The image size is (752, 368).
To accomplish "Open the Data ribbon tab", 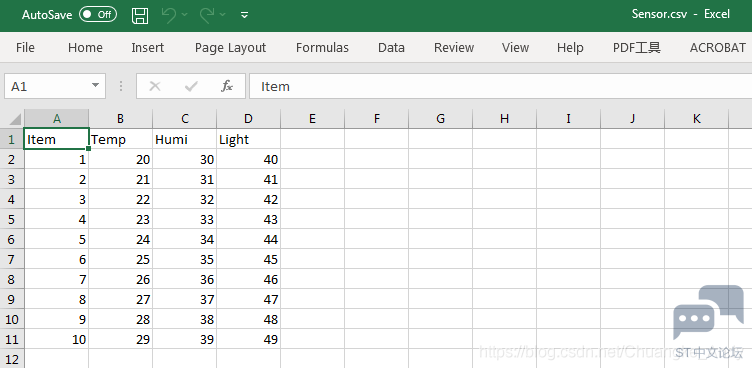I will coord(391,47).
